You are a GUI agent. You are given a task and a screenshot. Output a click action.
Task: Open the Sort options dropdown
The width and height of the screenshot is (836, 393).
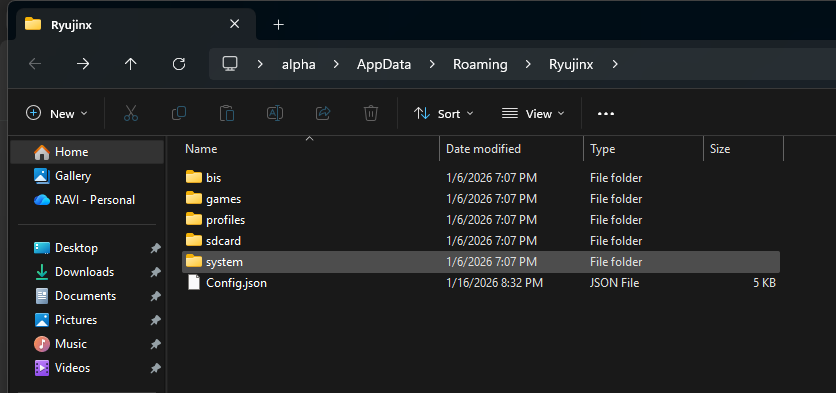pyautogui.click(x=444, y=114)
